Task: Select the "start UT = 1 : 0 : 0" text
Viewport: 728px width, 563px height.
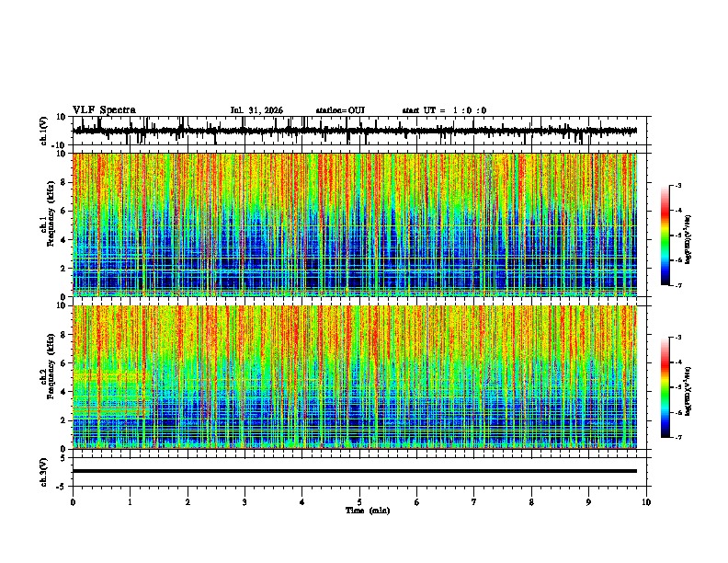Action: click(x=444, y=110)
